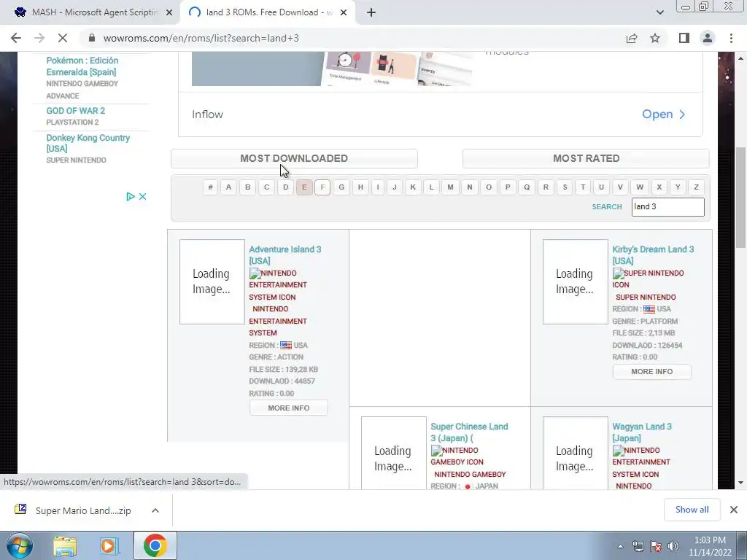Click the lock icon in address bar

[x=92, y=38]
